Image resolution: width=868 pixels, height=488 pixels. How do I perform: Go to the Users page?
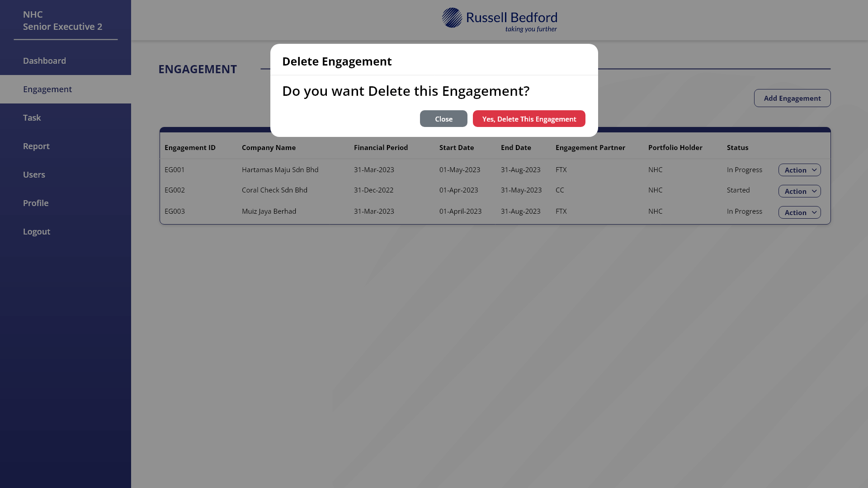click(x=34, y=174)
